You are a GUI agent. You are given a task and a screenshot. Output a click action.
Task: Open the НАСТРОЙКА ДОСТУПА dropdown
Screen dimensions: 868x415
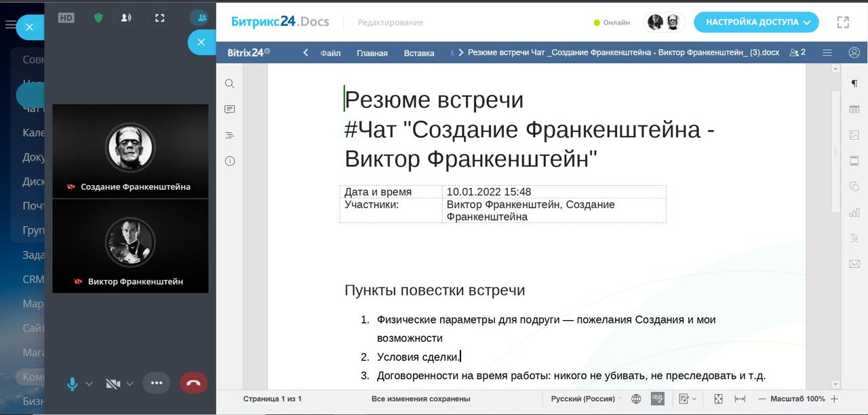(756, 22)
